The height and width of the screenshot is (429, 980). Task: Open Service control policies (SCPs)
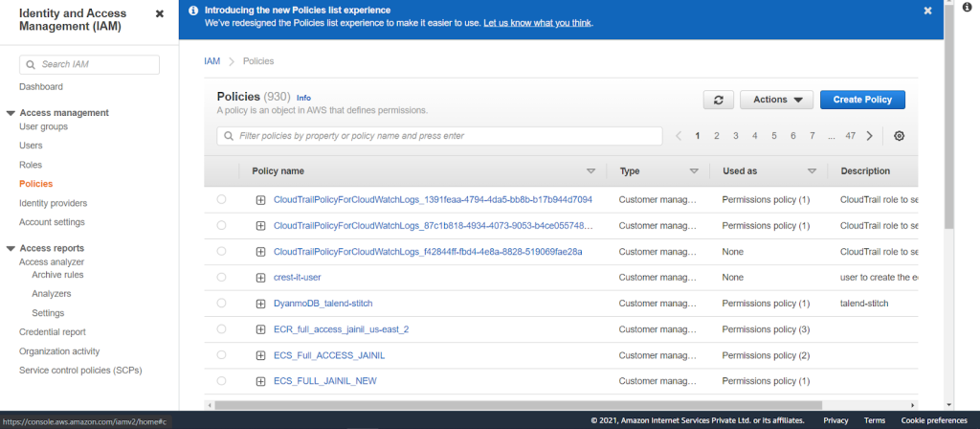[x=80, y=371]
